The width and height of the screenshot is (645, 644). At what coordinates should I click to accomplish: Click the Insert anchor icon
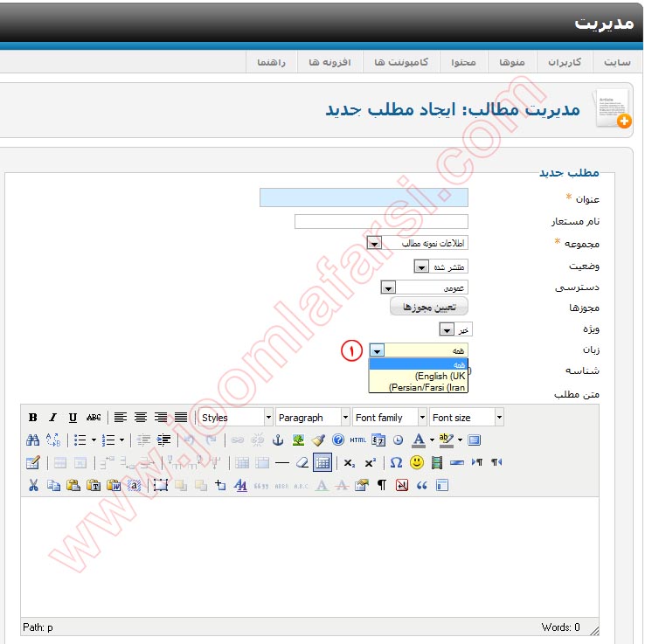(x=278, y=440)
